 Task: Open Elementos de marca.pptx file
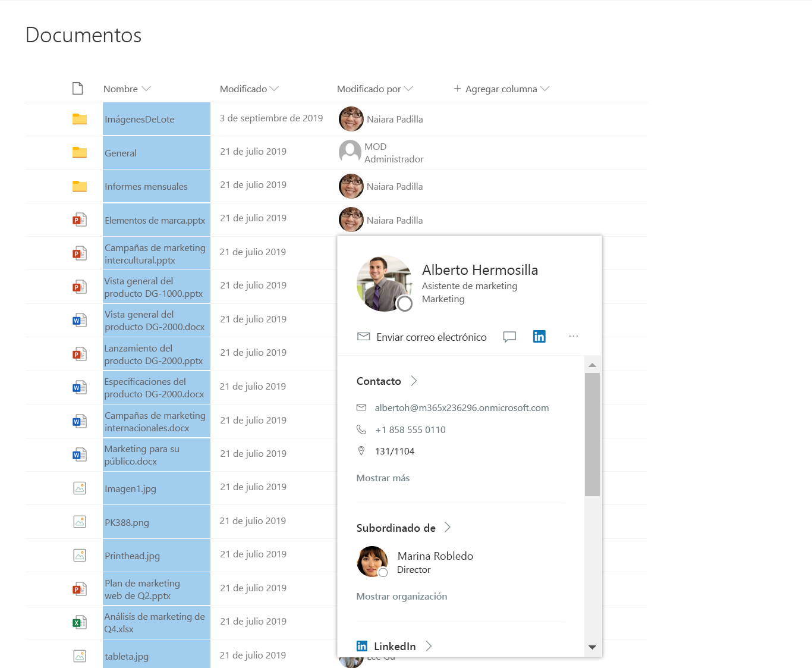(155, 220)
